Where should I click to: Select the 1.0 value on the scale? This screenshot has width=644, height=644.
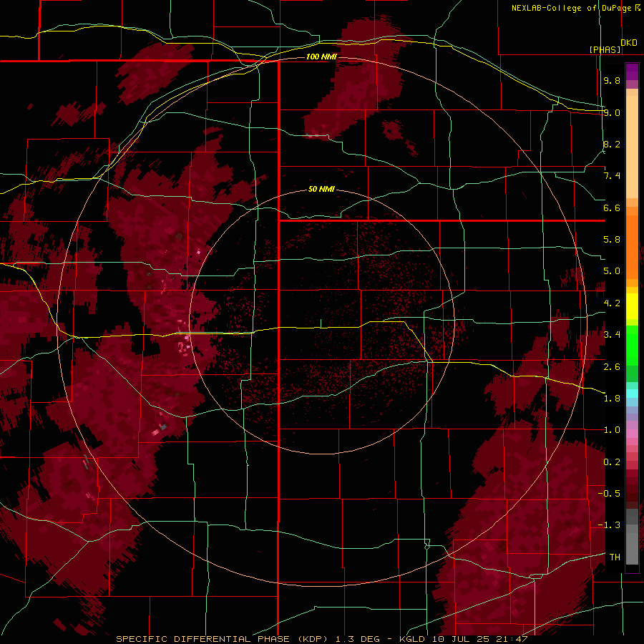click(612, 430)
